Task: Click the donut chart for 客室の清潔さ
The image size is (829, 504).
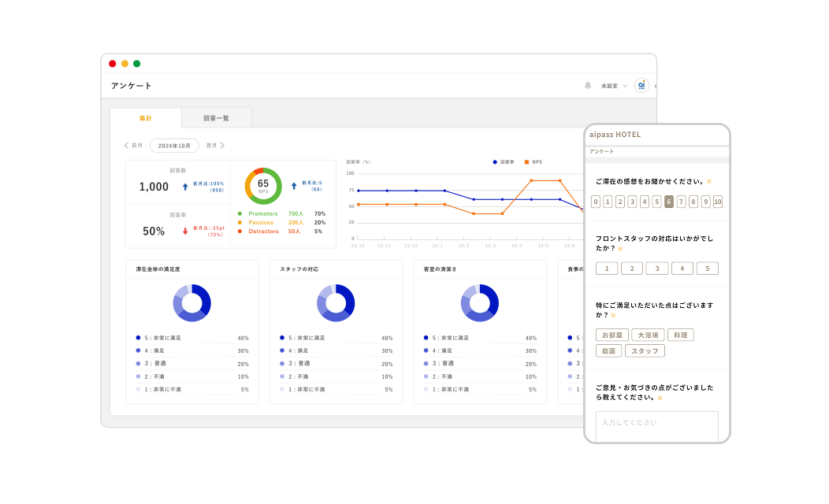Action: coord(480,303)
